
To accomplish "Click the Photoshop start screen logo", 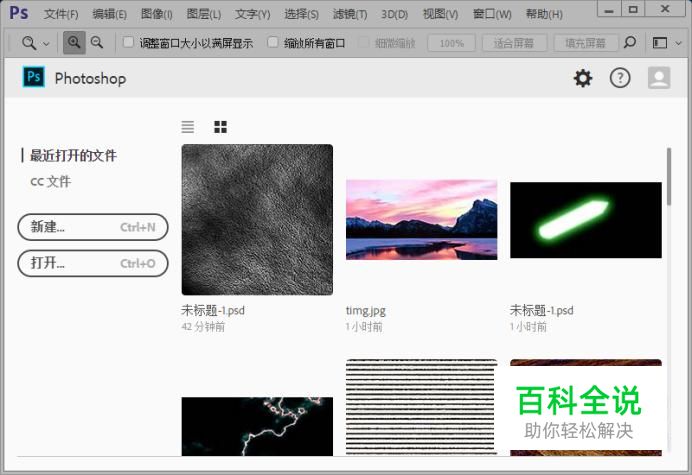I will tap(34, 77).
